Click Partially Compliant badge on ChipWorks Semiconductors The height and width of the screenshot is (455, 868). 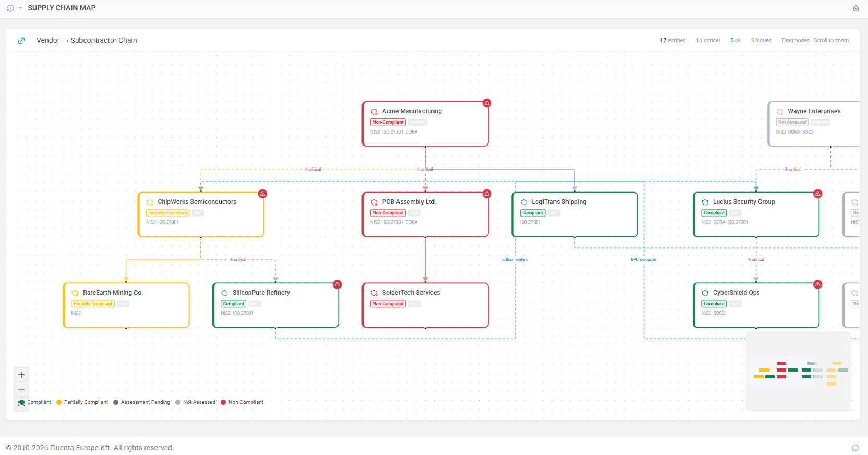168,213
